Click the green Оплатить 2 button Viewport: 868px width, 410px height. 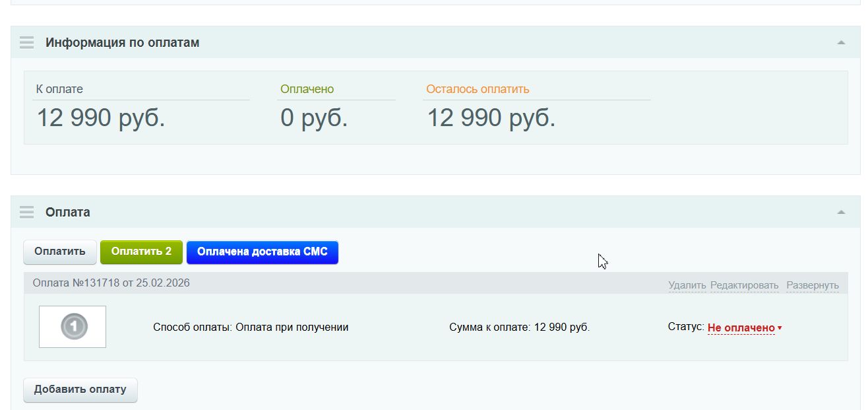(141, 252)
